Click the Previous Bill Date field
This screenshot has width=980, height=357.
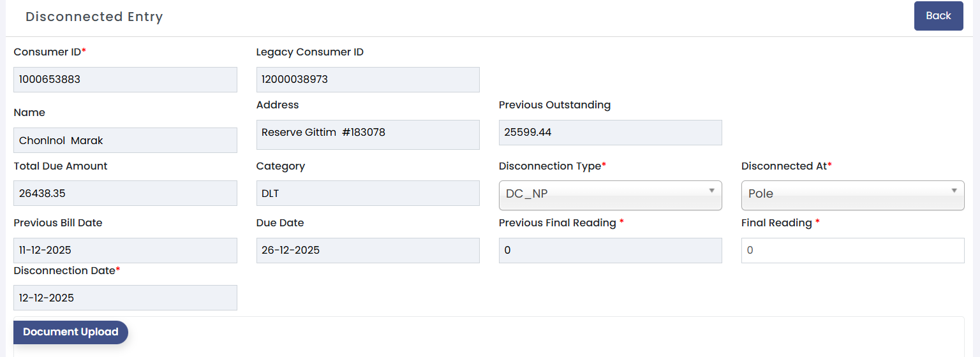(125, 251)
